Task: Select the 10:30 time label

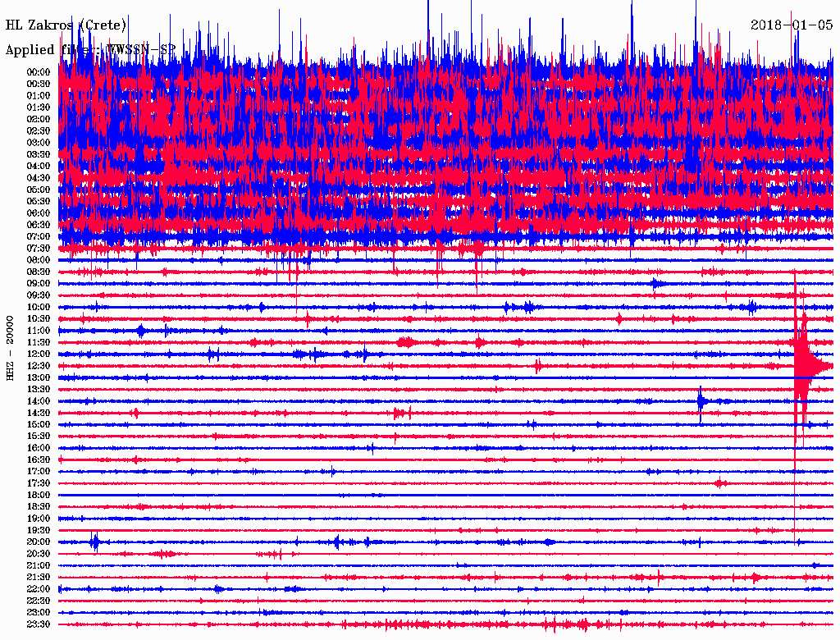Action: pos(39,319)
